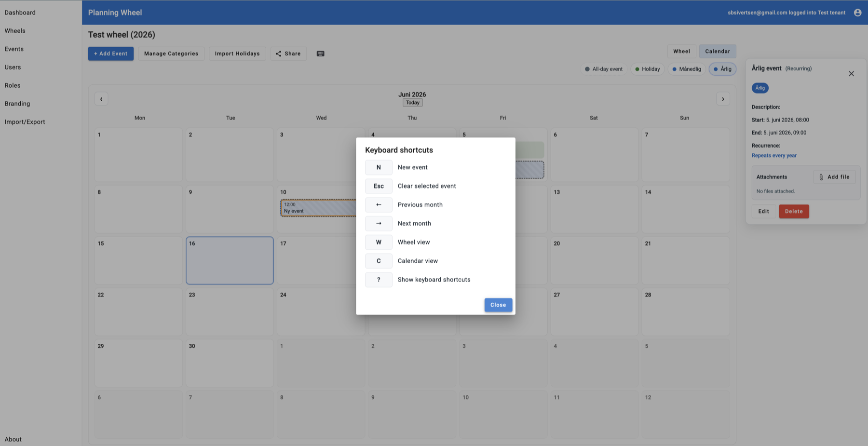Jump to Today in the calendar

coord(413,103)
